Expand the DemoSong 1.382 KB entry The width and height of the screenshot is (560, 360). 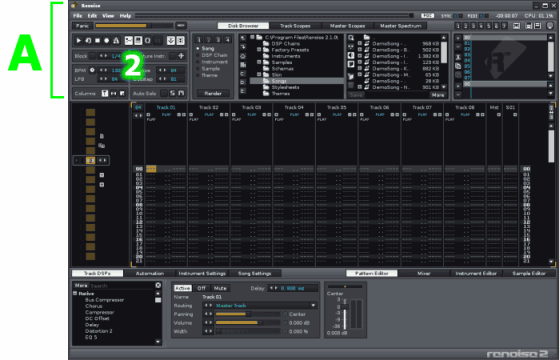(360, 56)
